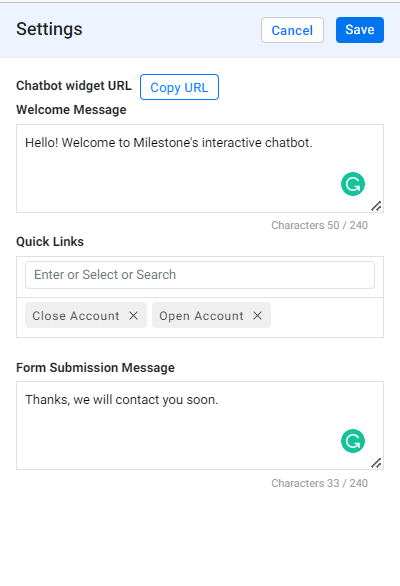Click the Grammarly icon in Welcome Message box
This screenshot has width=400, height=586.
(x=353, y=184)
